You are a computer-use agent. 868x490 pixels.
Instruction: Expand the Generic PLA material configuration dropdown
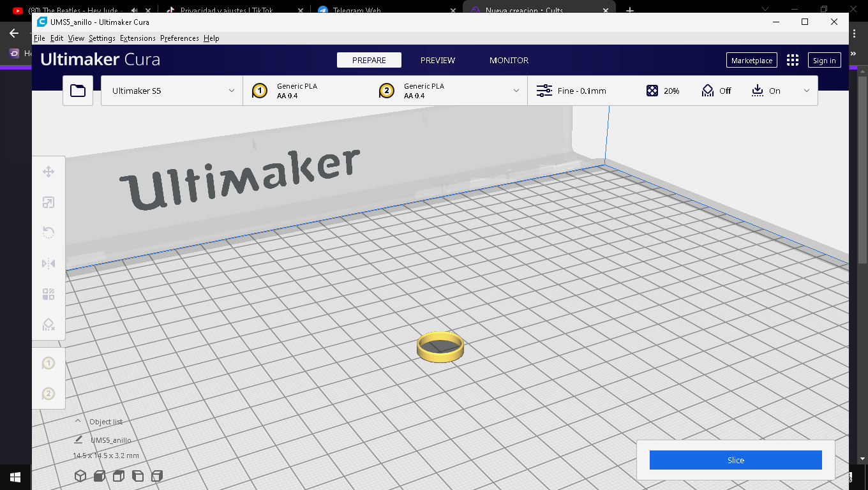tap(385, 91)
